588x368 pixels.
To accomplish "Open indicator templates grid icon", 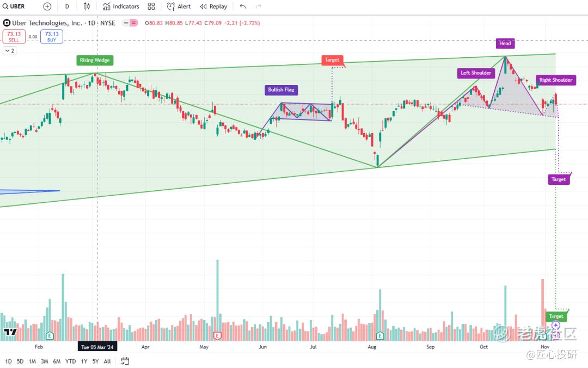I will (x=151, y=7).
